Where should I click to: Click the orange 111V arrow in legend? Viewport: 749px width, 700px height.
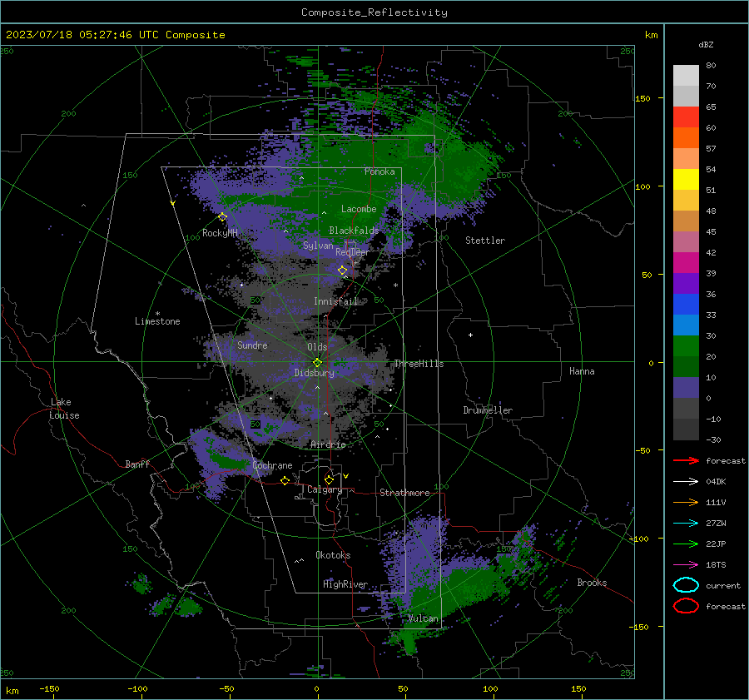686,502
